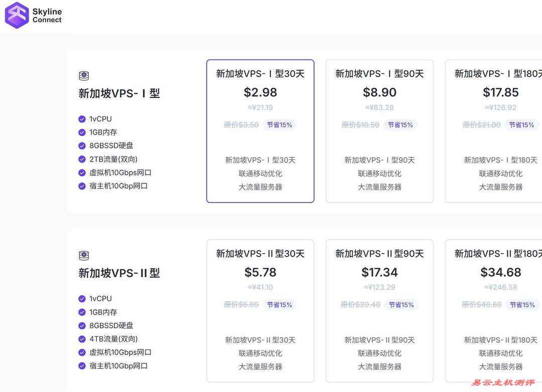Click the server icon above 新加坡VPS-Ⅰ型

[x=83, y=75]
